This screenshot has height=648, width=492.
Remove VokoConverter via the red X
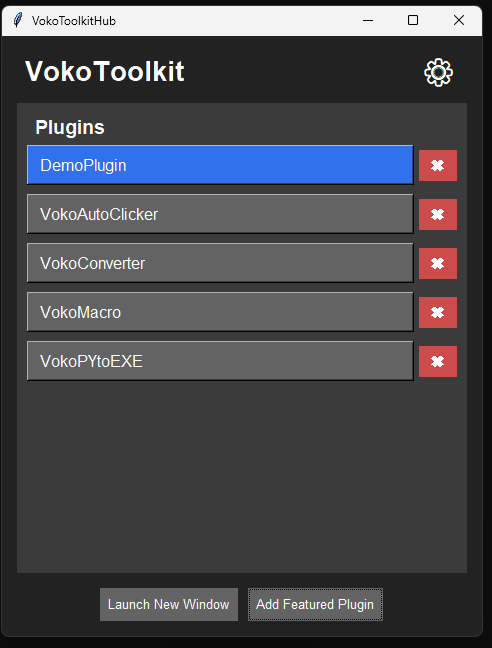click(x=438, y=263)
